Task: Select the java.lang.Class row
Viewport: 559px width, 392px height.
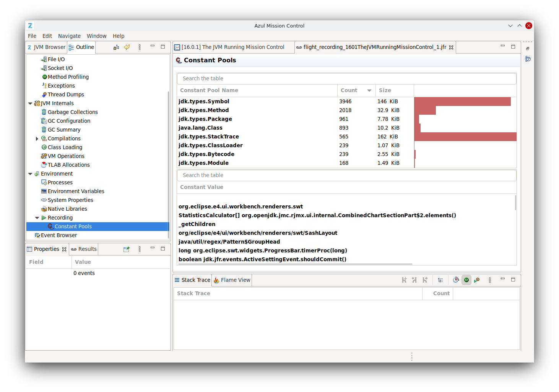Action: (347, 128)
